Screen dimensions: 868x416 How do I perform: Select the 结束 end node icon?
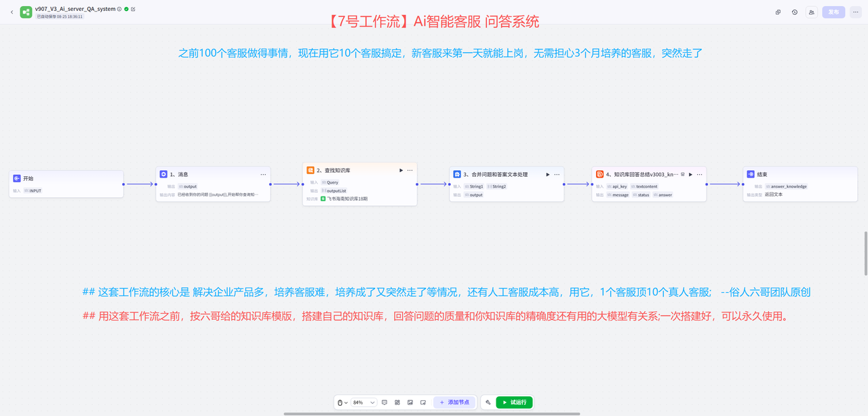pos(751,174)
